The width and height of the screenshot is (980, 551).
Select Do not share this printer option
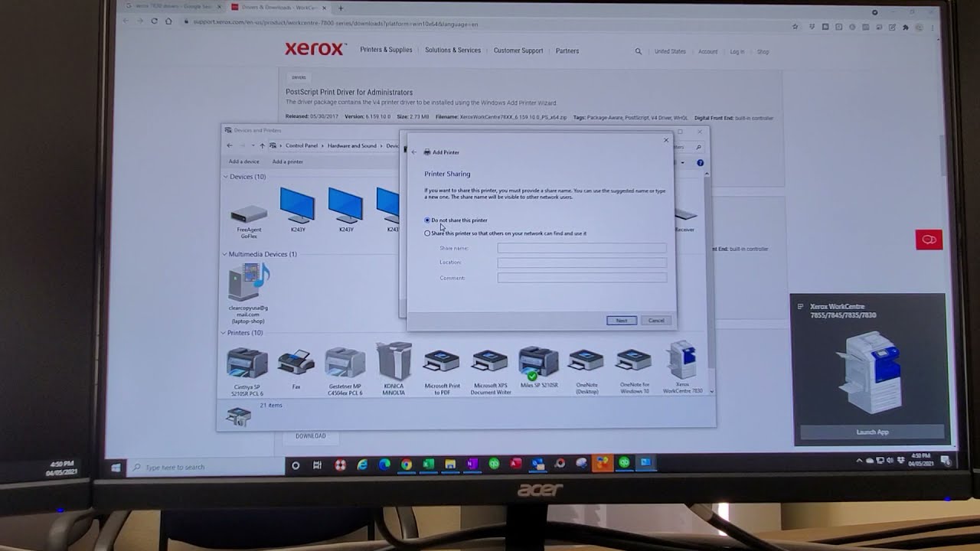(x=456, y=220)
